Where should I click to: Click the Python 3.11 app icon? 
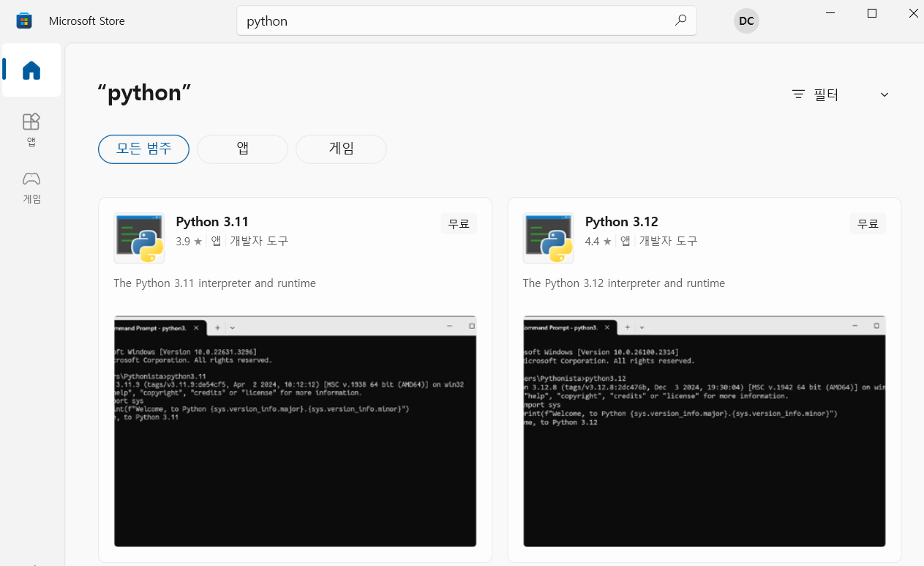pyautogui.click(x=139, y=238)
